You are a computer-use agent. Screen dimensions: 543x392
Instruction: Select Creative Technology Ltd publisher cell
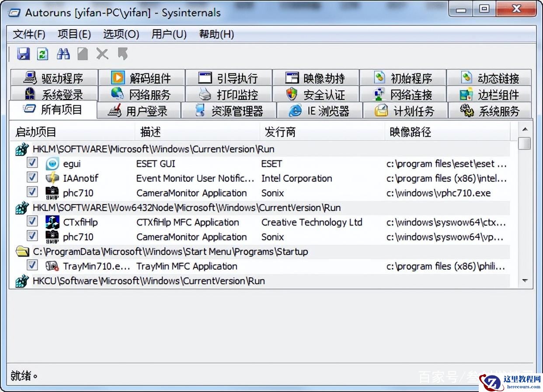312,222
